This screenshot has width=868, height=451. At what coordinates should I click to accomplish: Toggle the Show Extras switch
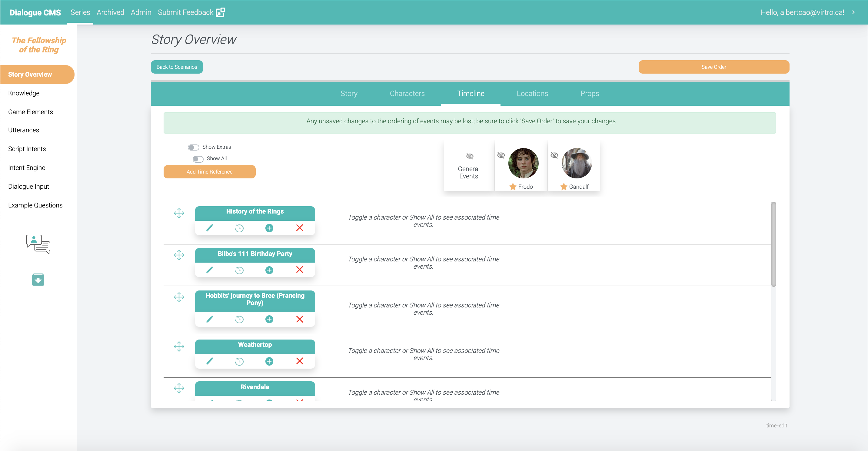point(193,147)
